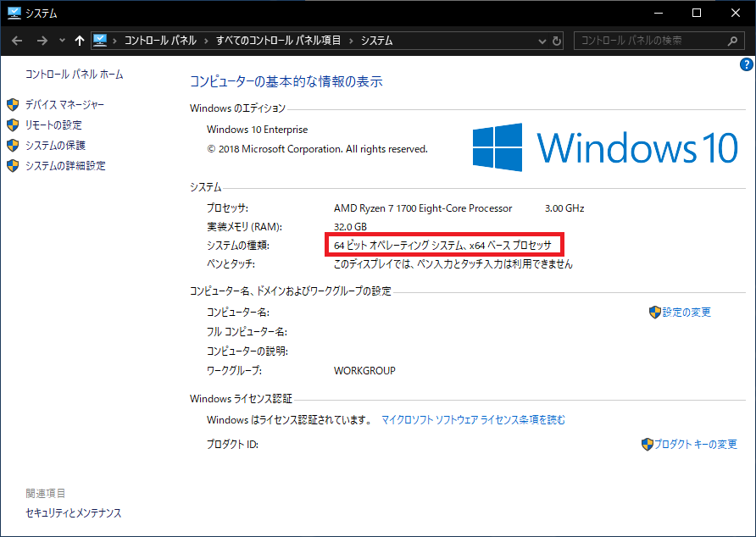
Task: Click Windows 10 Enterprise edition text
Action: pyautogui.click(x=257, y=130)
